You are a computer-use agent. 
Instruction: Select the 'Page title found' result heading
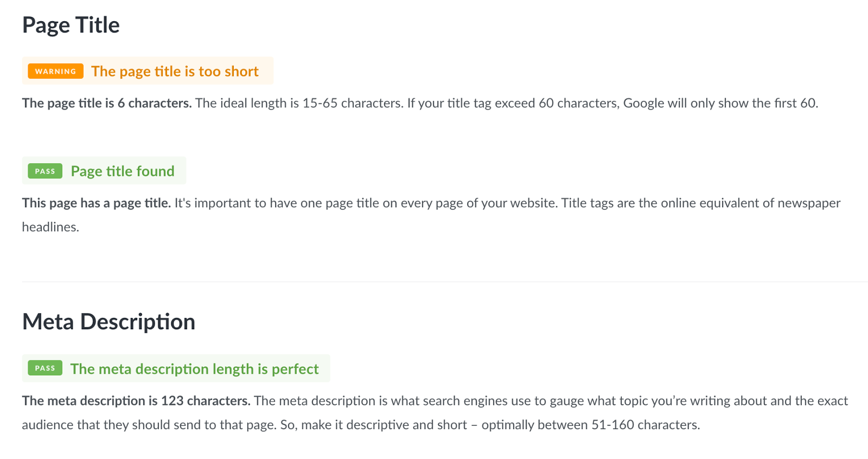pyautogui.click(x=123, y=171)
